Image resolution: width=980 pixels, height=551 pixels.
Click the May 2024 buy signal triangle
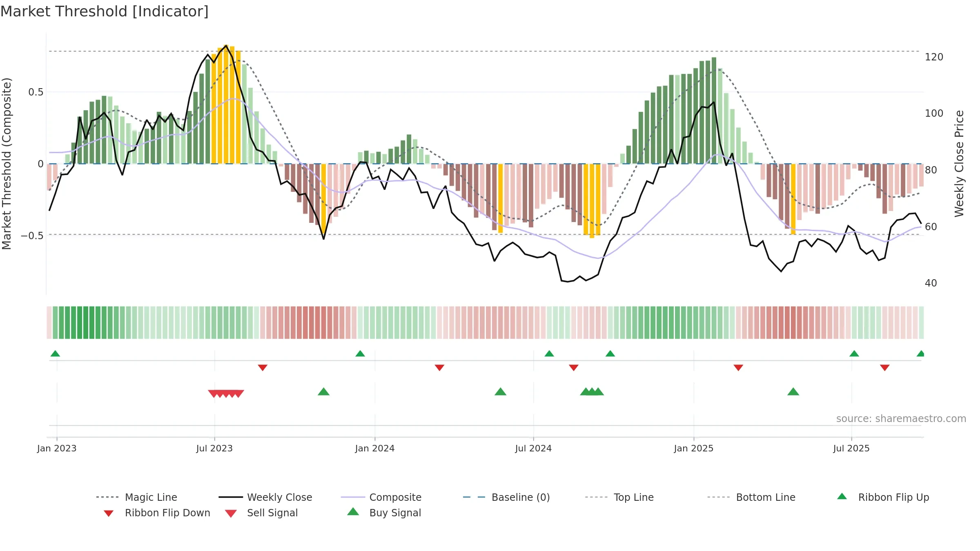point(500,391)
